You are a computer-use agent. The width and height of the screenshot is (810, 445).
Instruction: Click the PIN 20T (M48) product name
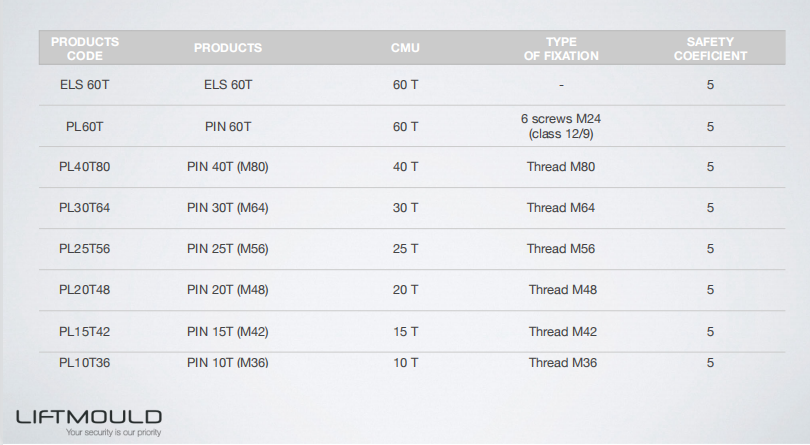point(228,290)
